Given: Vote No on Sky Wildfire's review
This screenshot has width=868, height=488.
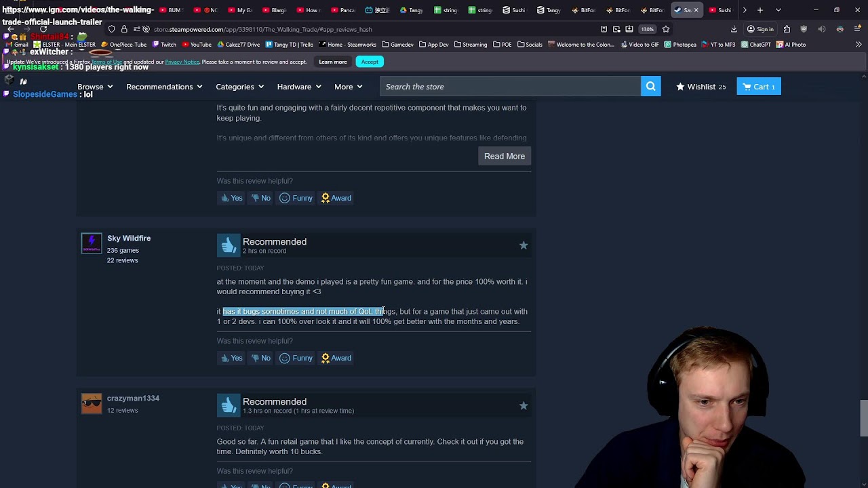Looking at the screenshot, I should click(261, 358).
